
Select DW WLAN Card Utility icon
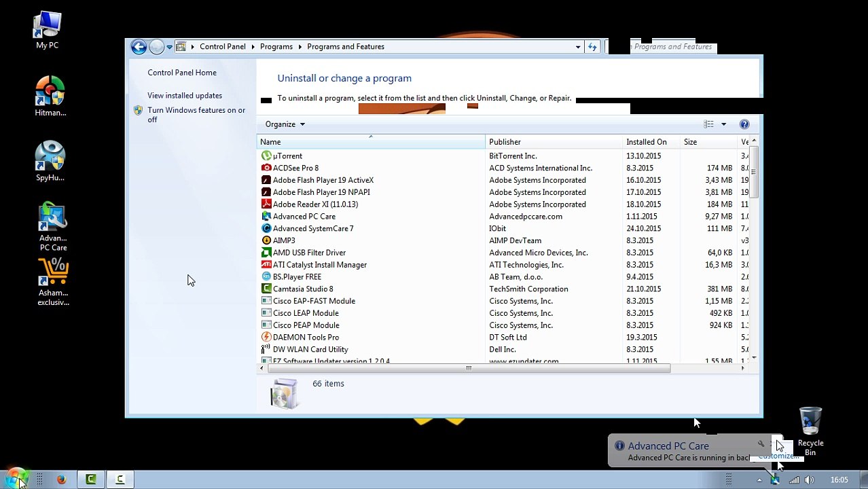point(266,350)
